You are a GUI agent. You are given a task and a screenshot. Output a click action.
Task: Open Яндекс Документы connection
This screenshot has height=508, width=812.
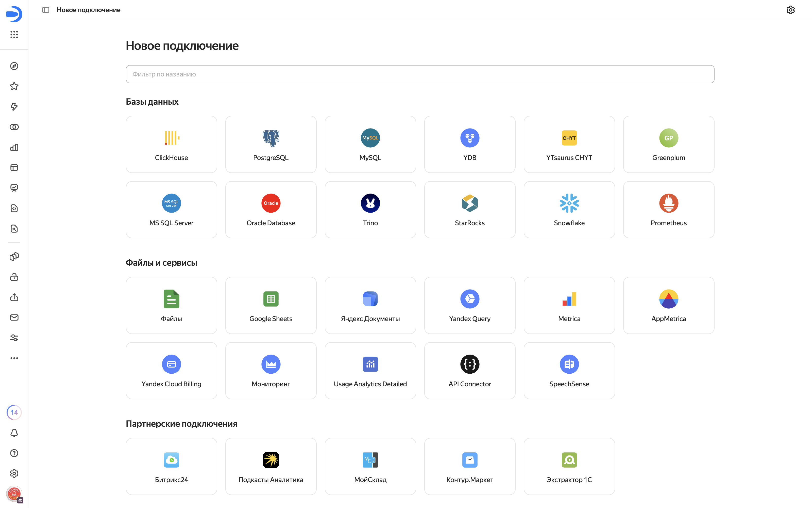click(x=370, y=305)
